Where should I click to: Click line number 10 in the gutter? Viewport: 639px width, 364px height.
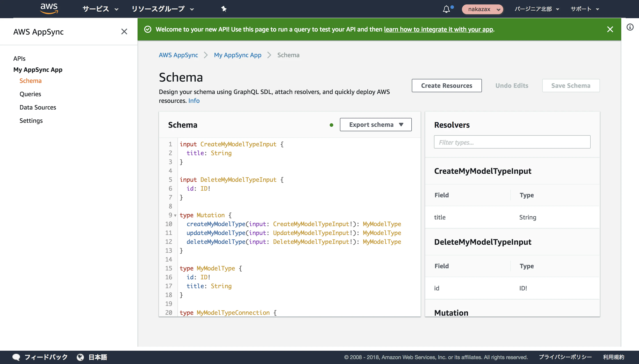coord(169,224)
